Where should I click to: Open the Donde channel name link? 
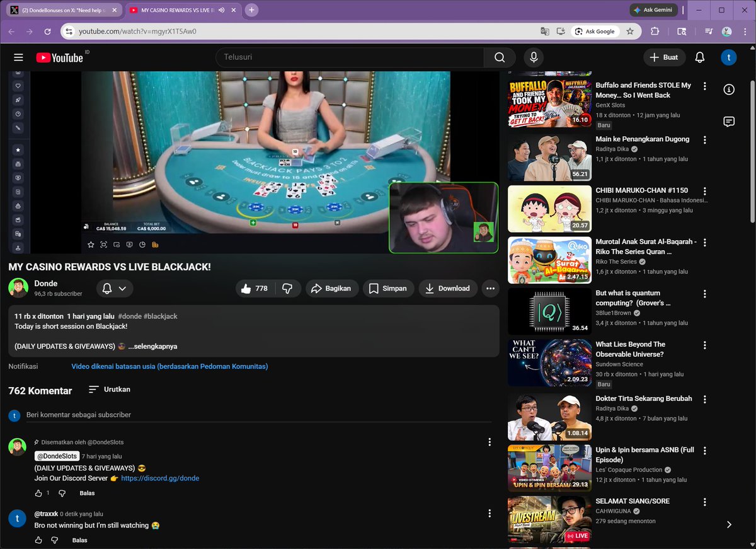click(x=46, y=284)
